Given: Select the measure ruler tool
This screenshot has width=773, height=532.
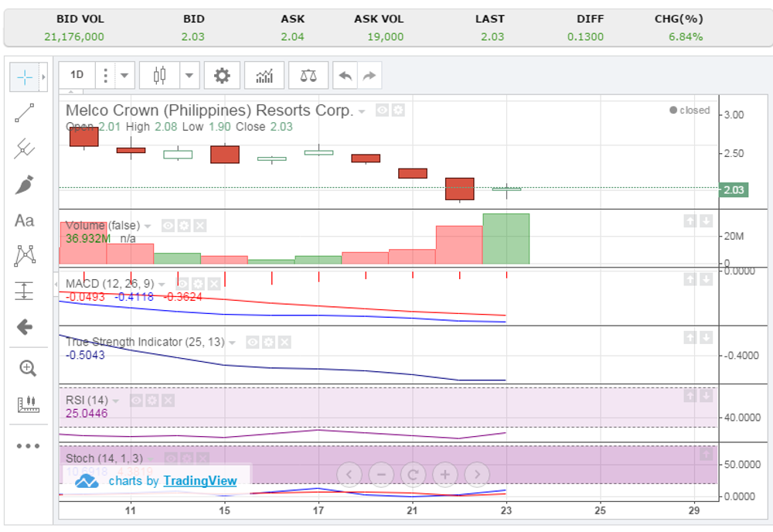Looking at the screenshot, I should coord(28,404).
